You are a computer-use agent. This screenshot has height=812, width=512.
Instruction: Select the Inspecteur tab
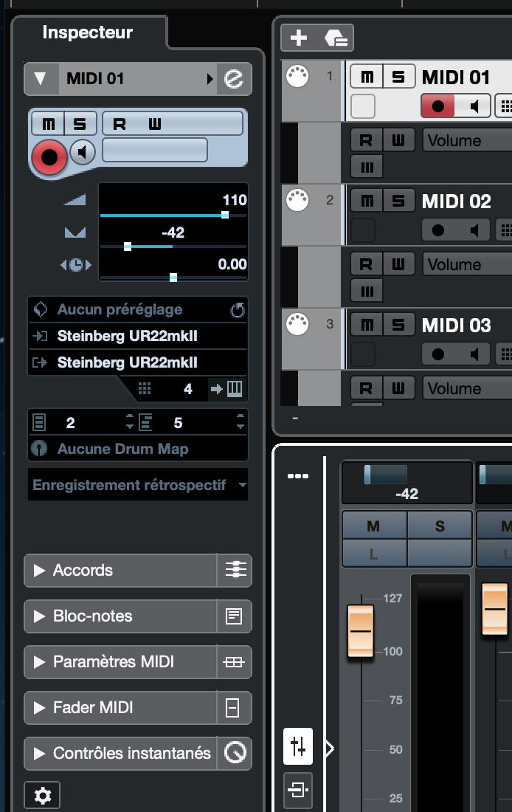coord(87,32)
